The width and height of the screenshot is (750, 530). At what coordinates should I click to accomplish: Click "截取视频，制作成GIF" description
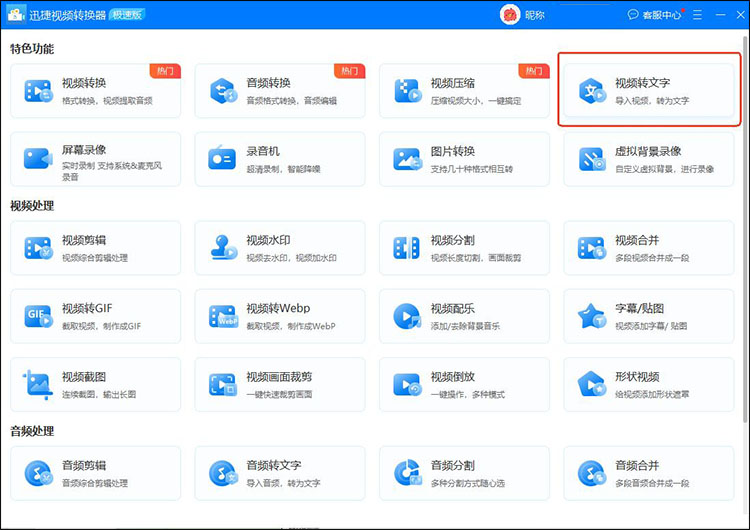[x=101, y=326]
